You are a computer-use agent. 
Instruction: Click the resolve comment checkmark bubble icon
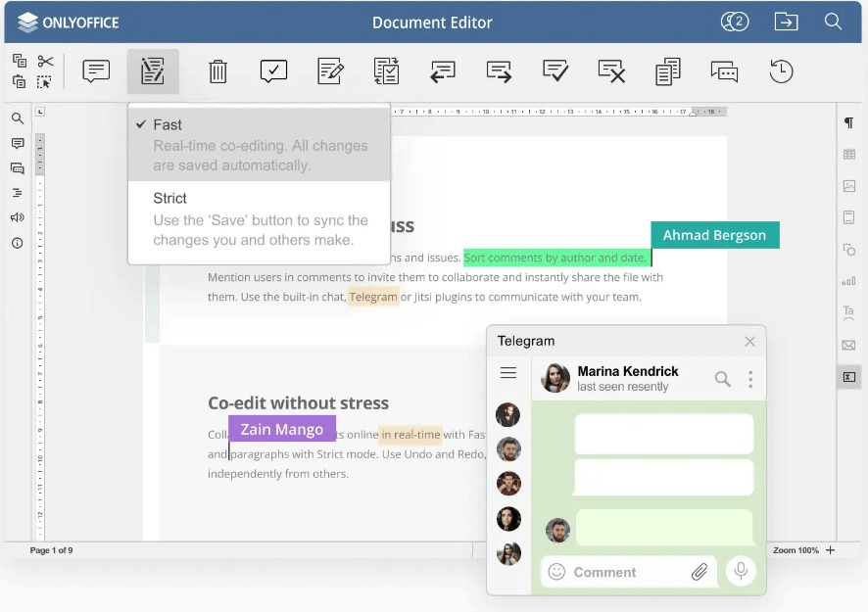(273, 71)
